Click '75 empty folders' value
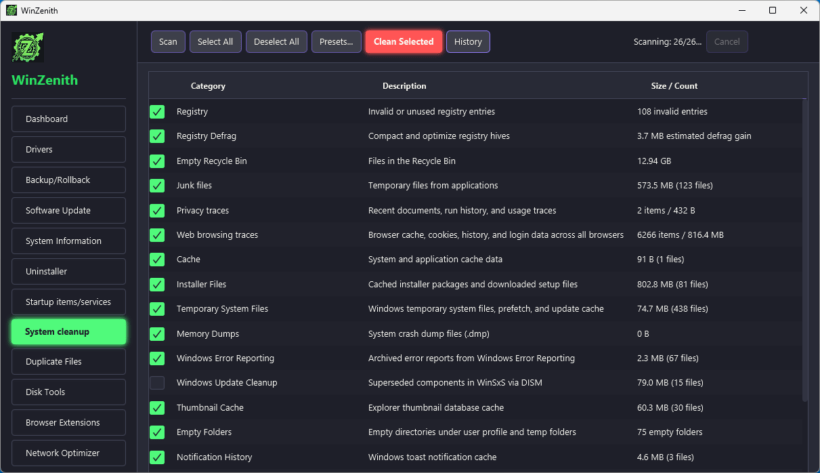This screenshot has height=473, width=820. click(669, 432)
